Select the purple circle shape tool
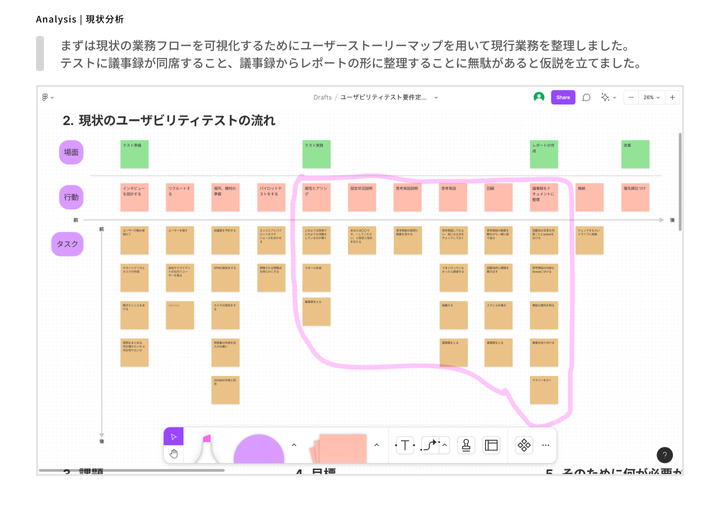Viewport: 720px width, 512px height. point(259,449)
